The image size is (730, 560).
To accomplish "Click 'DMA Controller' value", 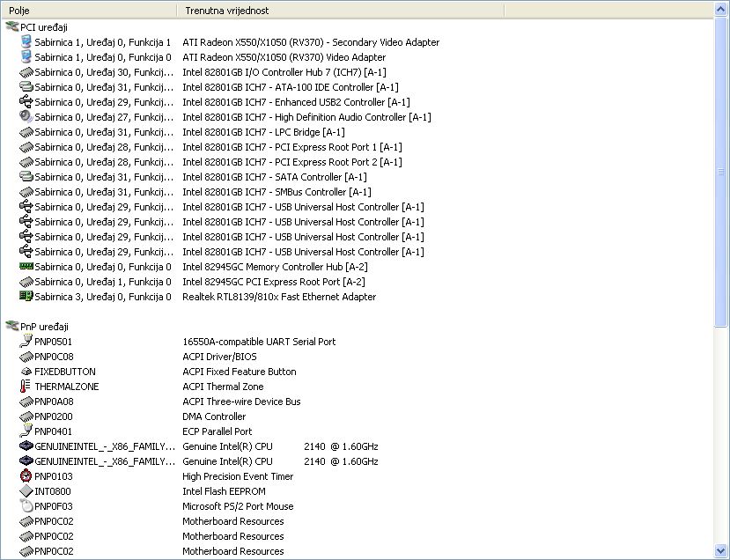I will [214, 416].
